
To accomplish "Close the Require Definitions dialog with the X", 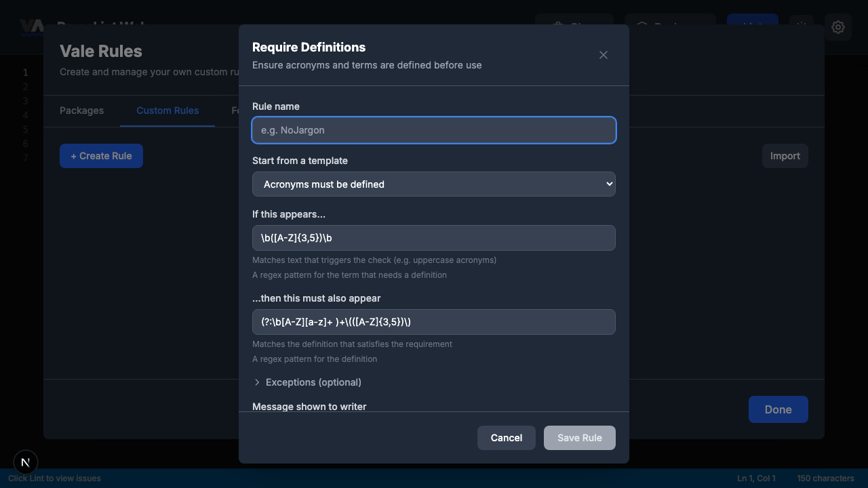I will (603, 55).
